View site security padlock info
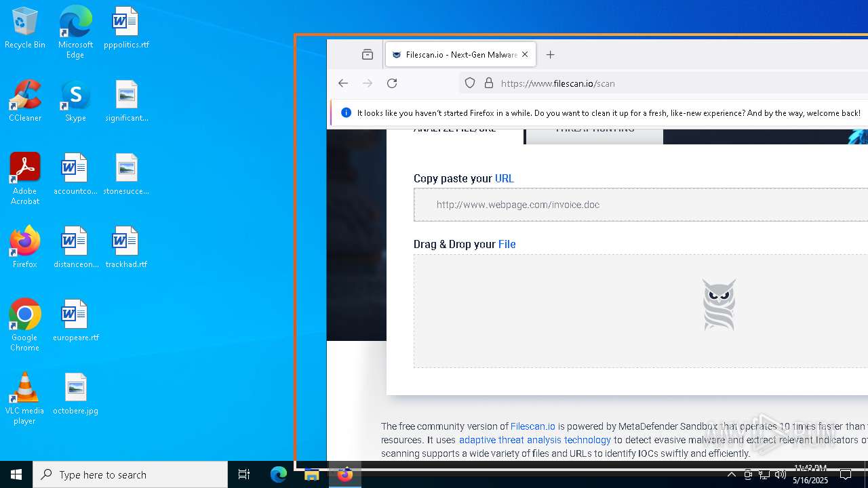This screenshot has height=488, width=868. (x=488, y=83)
